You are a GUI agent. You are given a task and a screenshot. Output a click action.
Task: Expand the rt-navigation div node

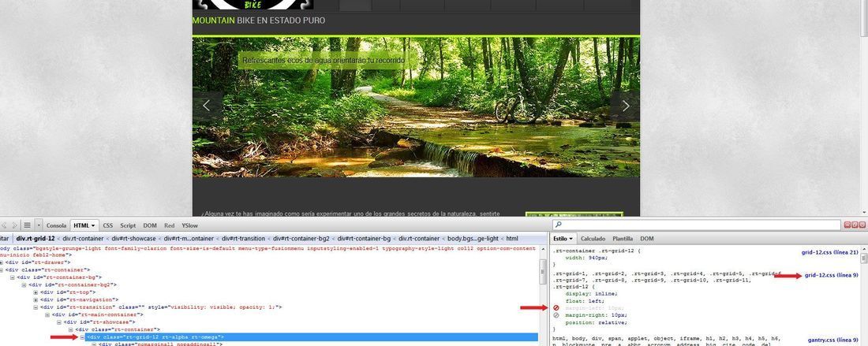(x=36, y=300)
